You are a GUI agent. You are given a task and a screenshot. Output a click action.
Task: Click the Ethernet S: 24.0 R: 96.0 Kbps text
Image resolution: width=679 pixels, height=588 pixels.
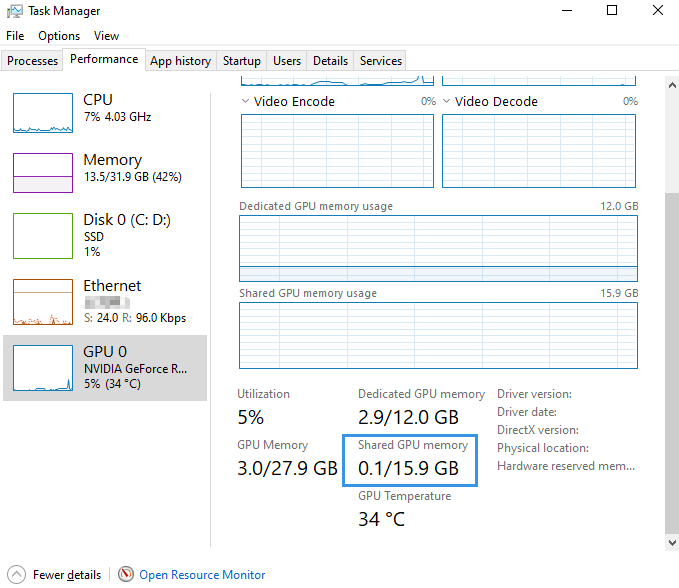135,318
